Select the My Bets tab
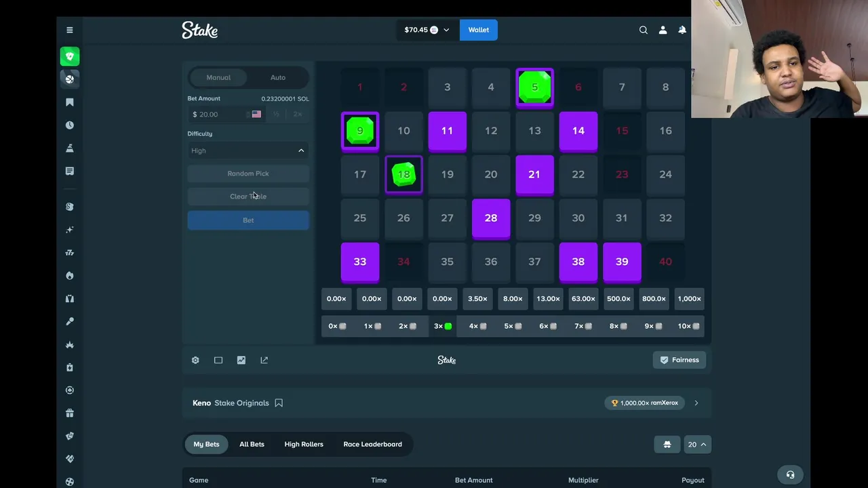The height and width of the screenshot is (488, 868). 206,445
